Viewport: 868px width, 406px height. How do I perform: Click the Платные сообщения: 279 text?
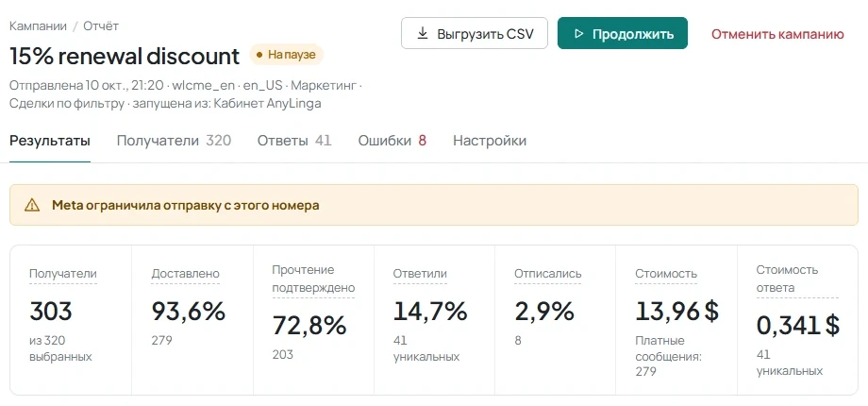669,356
